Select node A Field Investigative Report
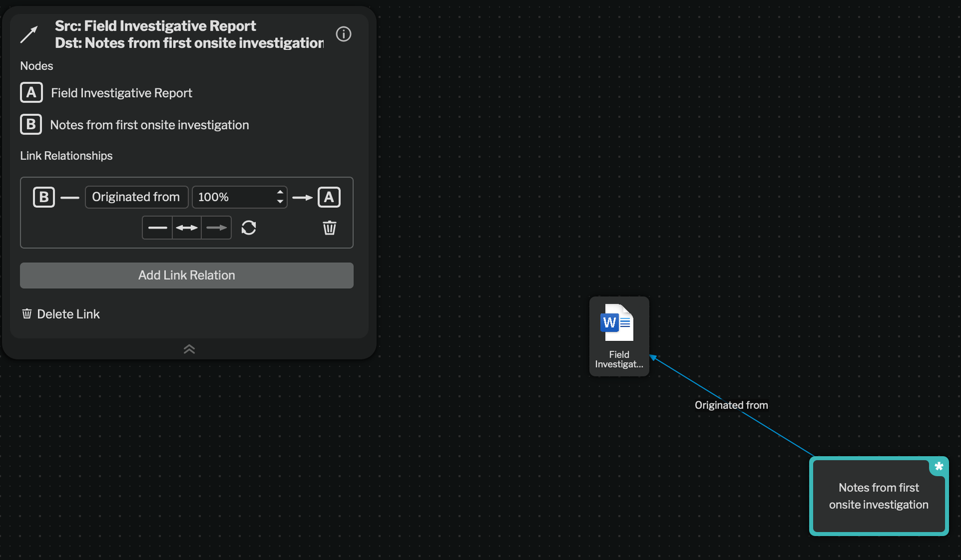The image size is (961, 560). 106,93
